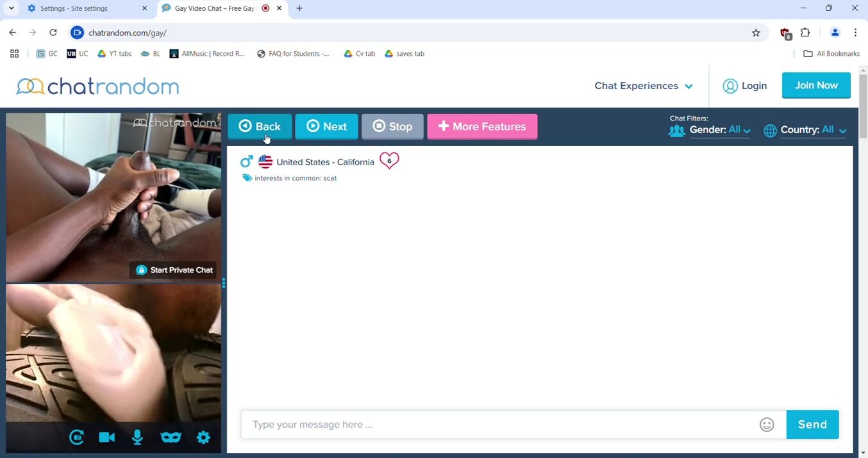The image size is (868, 458).
Task: Toggle the face mask filter
Action: pos(171,438)
